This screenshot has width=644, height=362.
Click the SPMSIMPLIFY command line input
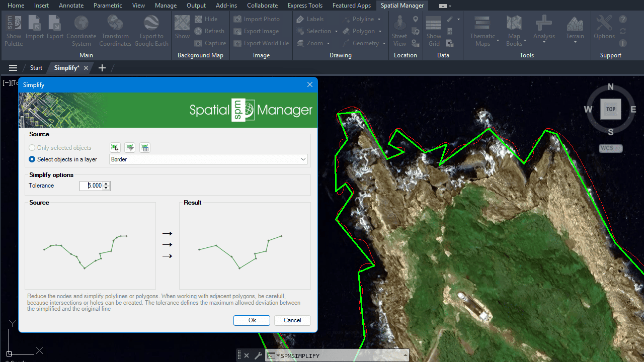(342, 356)
